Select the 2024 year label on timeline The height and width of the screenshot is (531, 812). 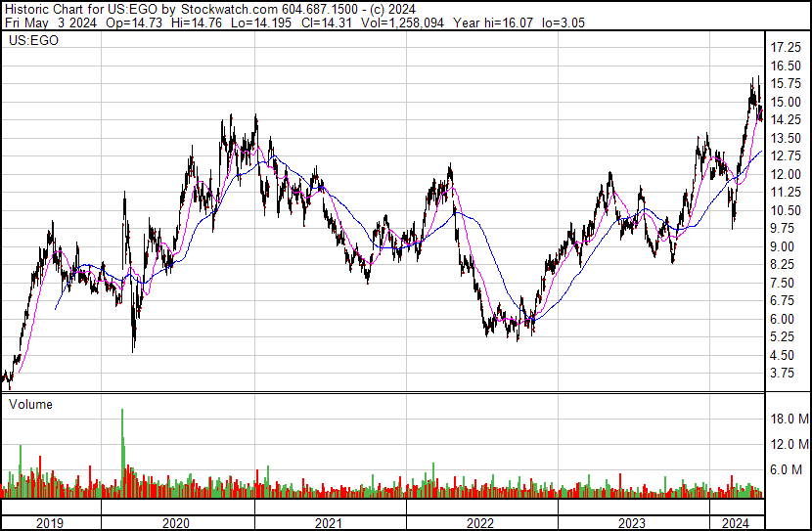pos(736,523)
